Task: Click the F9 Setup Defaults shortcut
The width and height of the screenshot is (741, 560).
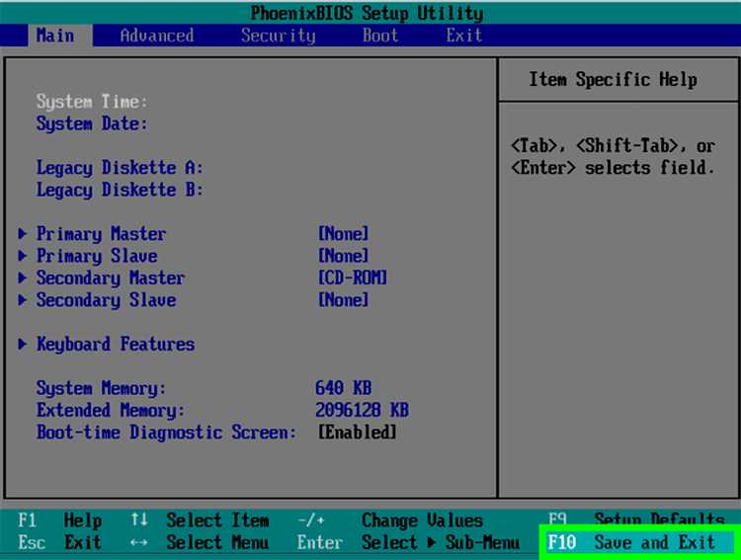Action: pyautogui.click(x=636, y=520)
